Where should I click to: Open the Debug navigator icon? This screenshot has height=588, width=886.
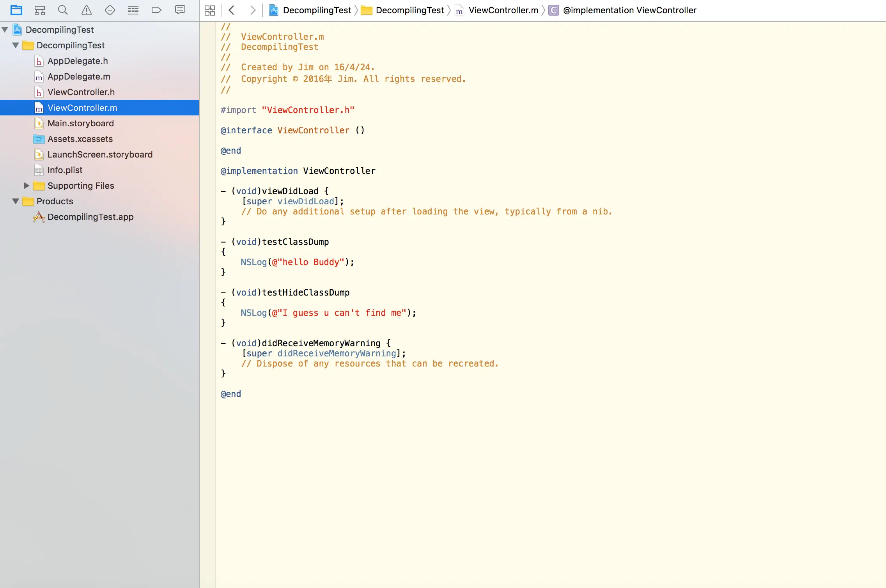coord(133,10)
